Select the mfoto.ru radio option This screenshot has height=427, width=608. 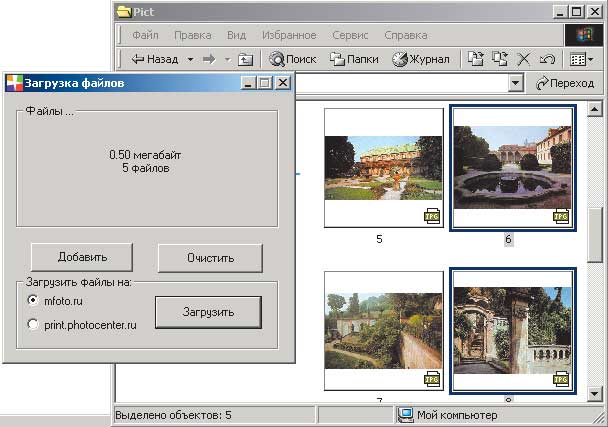pyautogui.click(x=34, y=300)
